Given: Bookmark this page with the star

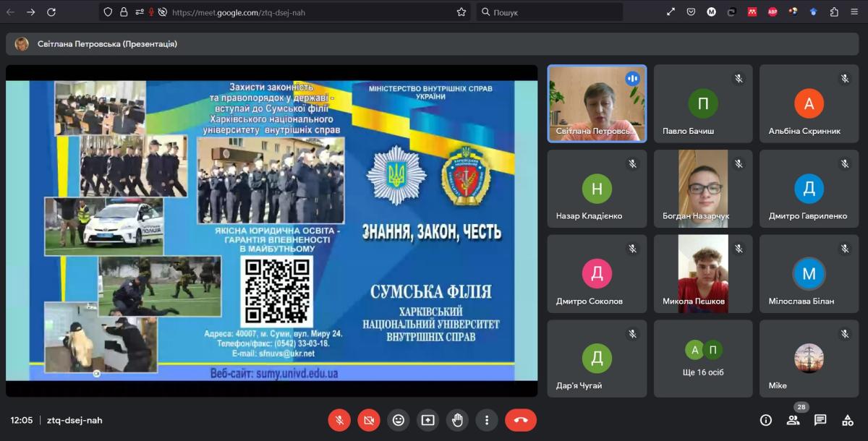Looking at the screenshot, I should 461,12.
